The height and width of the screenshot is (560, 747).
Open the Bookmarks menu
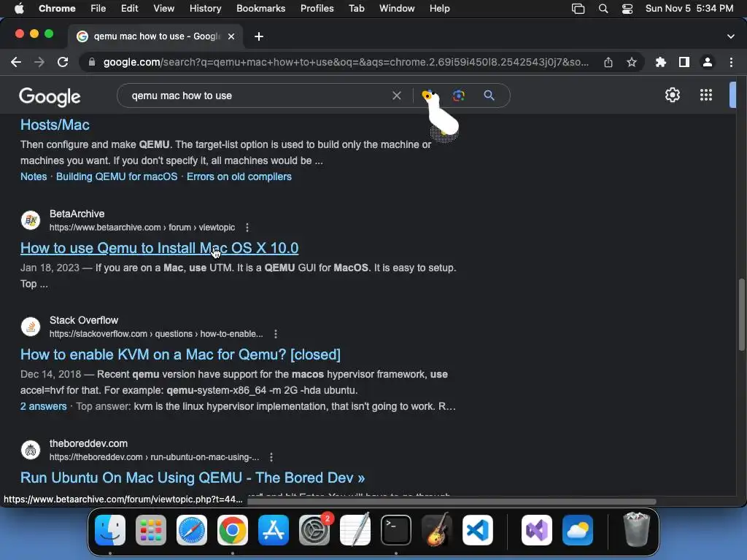coord(260,9)
